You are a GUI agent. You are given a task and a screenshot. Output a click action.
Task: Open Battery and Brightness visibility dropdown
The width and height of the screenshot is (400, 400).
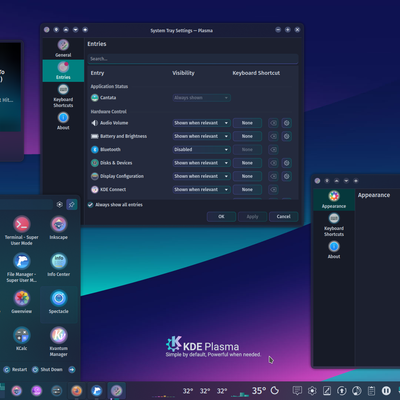[x=201, y=136]
